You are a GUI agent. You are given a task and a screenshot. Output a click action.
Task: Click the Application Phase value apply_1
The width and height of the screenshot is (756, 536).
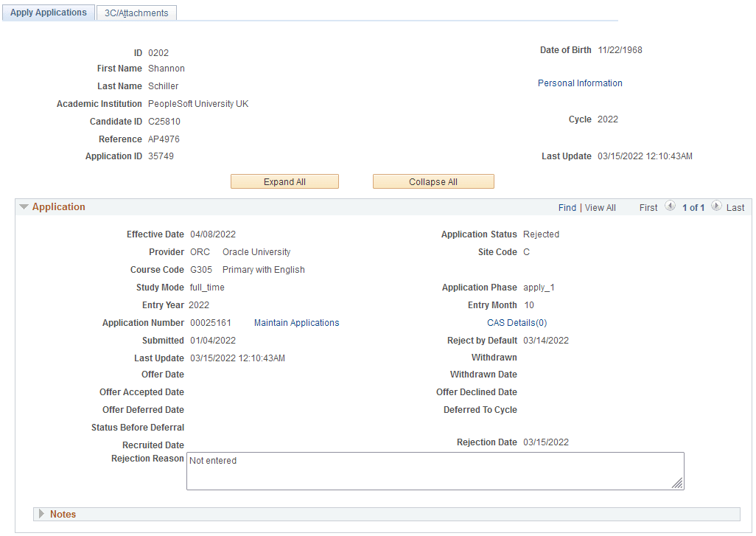click(x=539, y=288)
